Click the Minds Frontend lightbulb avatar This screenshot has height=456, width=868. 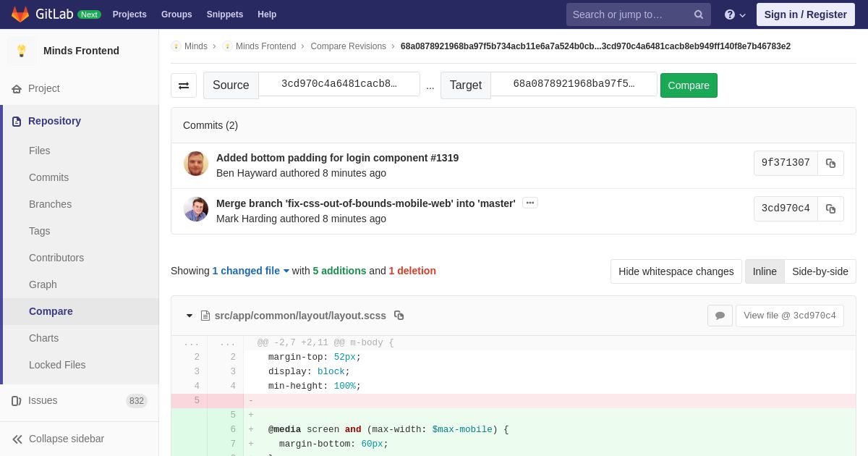pos(22,51)
